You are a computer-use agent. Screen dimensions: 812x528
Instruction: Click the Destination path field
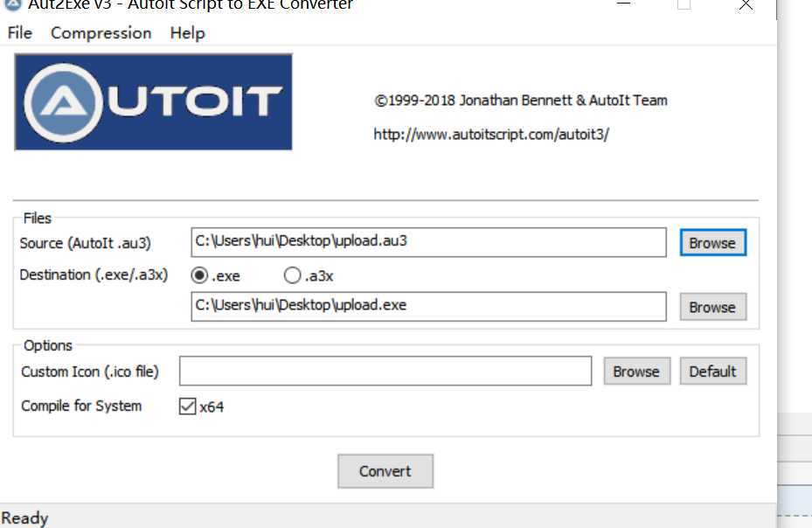pos(428,306)
